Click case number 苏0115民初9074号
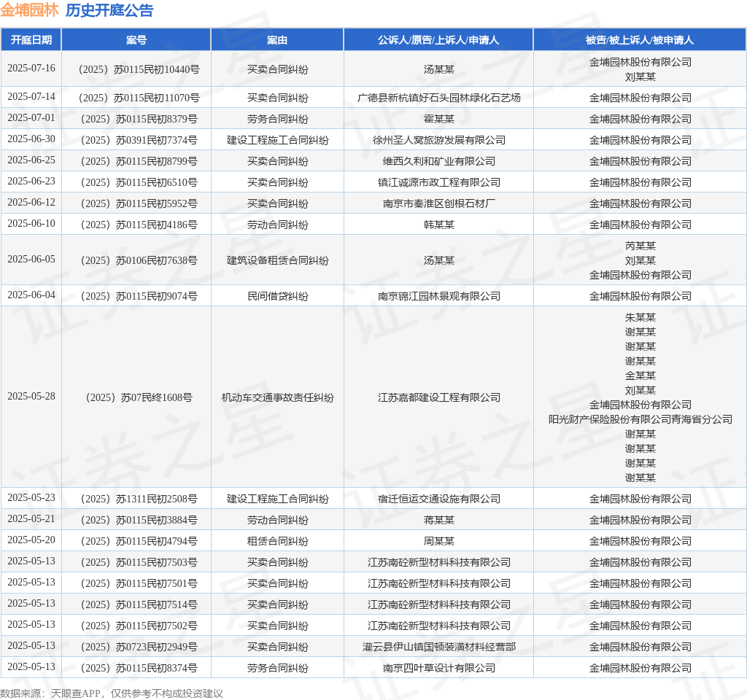The image size is (747, 700). coord(139,296)
